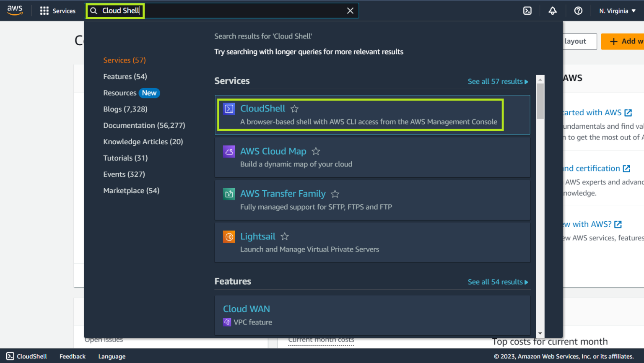This screenshot has height=363, width=644.
Task: Launch CloudShell from the top-right terminal icon
Action: pyautogui.click(x=527, y=10)
